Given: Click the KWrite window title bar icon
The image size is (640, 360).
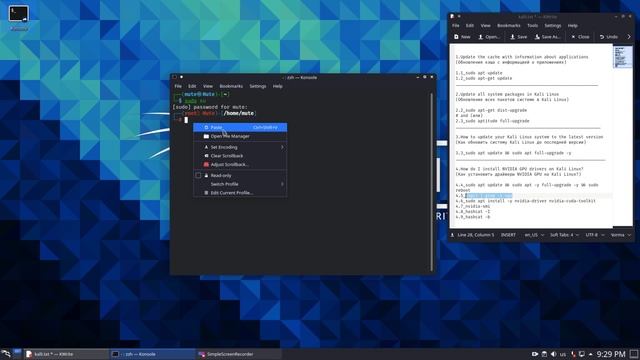Looking at the screenshot, I should click(452, 16).
